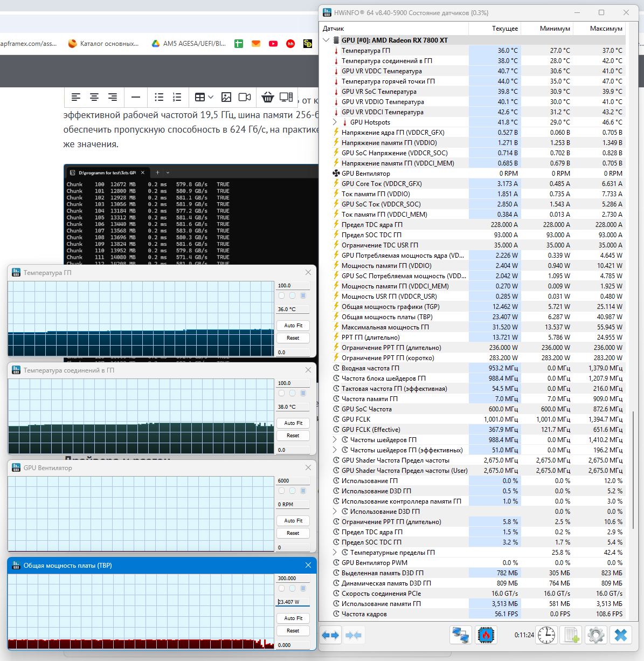Open HWiNFO sensor settings gear
Screen dimensions: 644x661
pos(596,635)
